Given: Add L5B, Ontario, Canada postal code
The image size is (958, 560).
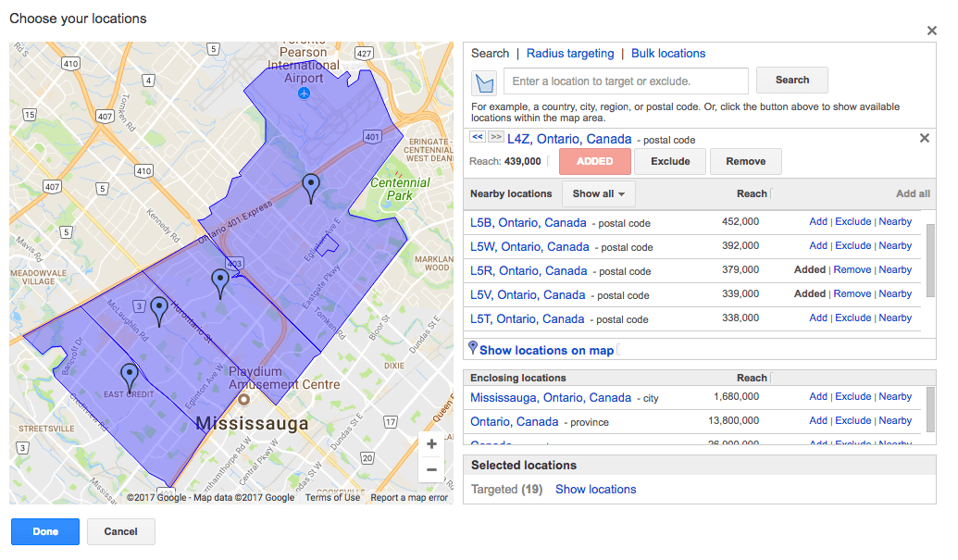Looking at the screenshot, I should pos(818,221).
